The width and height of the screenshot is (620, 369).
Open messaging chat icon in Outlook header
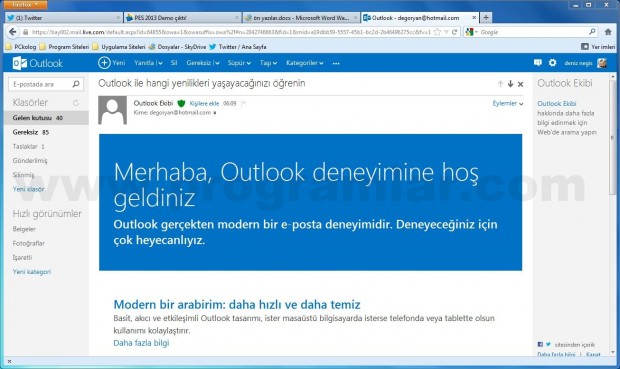tap(538, 62)
